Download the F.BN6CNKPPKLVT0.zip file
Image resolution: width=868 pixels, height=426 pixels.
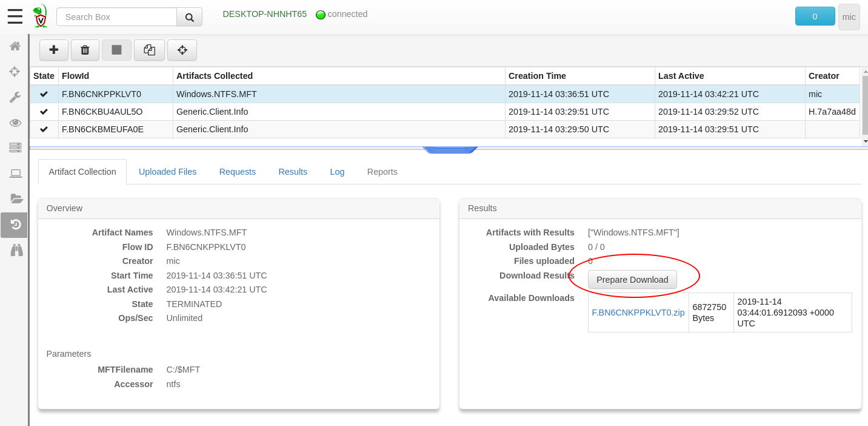click(638, 313)
